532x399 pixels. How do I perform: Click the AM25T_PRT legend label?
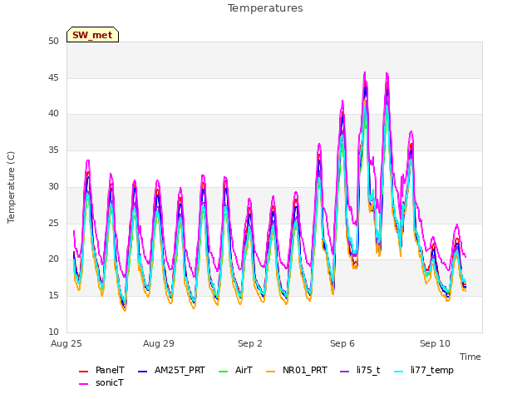180,370
